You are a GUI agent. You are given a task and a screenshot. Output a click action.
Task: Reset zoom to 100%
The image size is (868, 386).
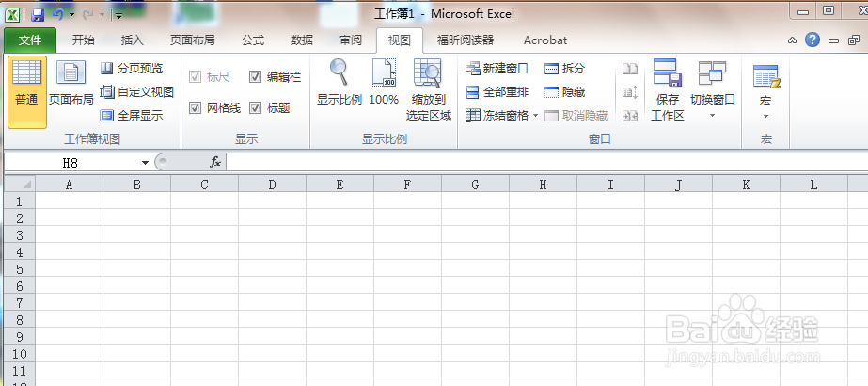[x=384, y=83]
